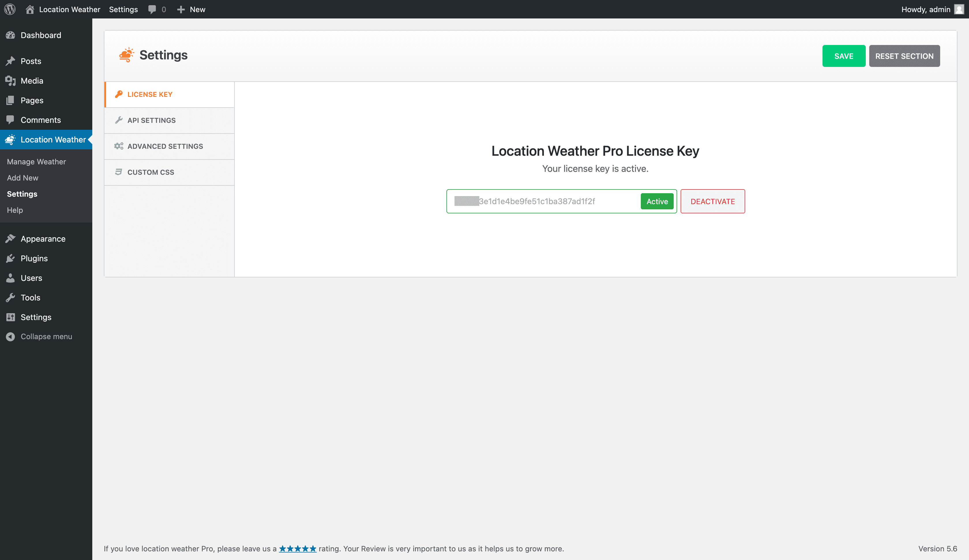Click the Location Weather cloud-sun sidebar icon
This screenshot has height=560, width=969.
pyautogui.click(x=10, y=140)
